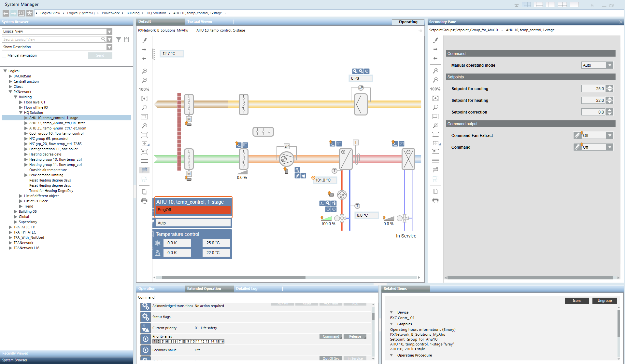Click the floppy disk save icon in System Browser
Screen dimensions: 625x364
127,39
